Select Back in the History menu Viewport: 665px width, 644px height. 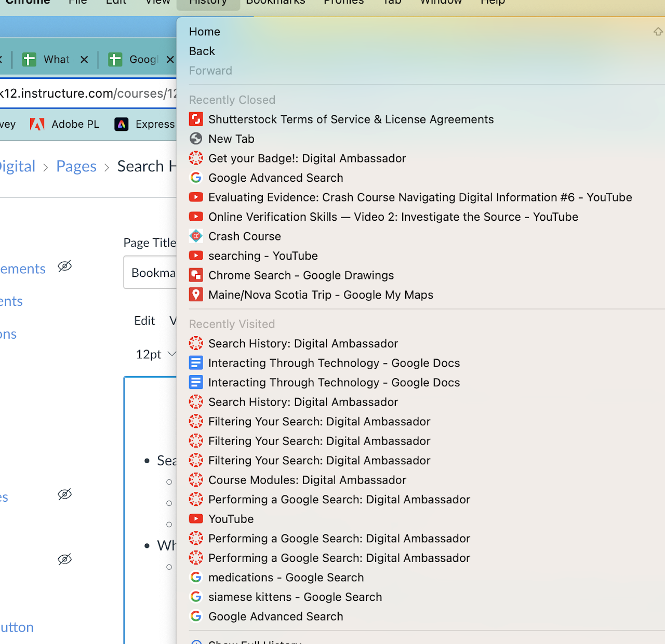point(202,51)
